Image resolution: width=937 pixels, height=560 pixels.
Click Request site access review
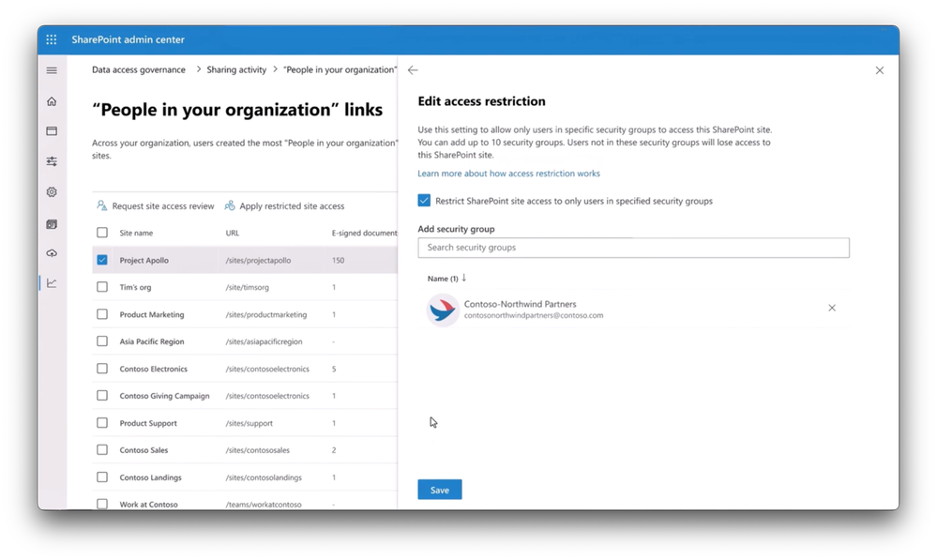[156, 206]
